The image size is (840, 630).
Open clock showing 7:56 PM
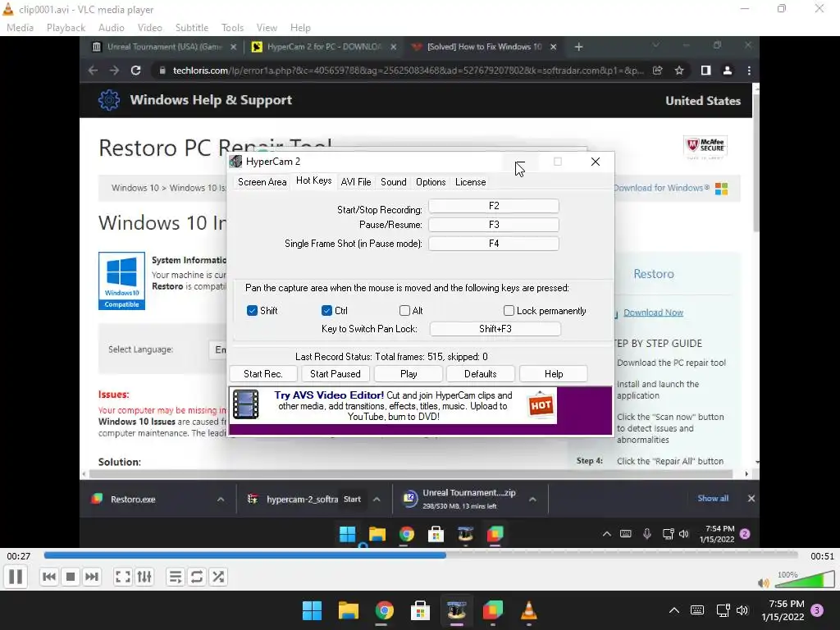click(783, 610)
